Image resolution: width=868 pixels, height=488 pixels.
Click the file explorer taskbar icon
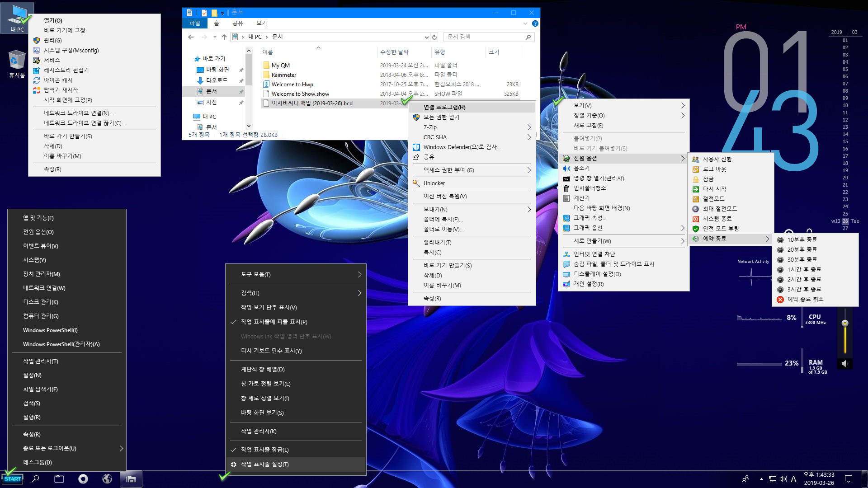131,479
